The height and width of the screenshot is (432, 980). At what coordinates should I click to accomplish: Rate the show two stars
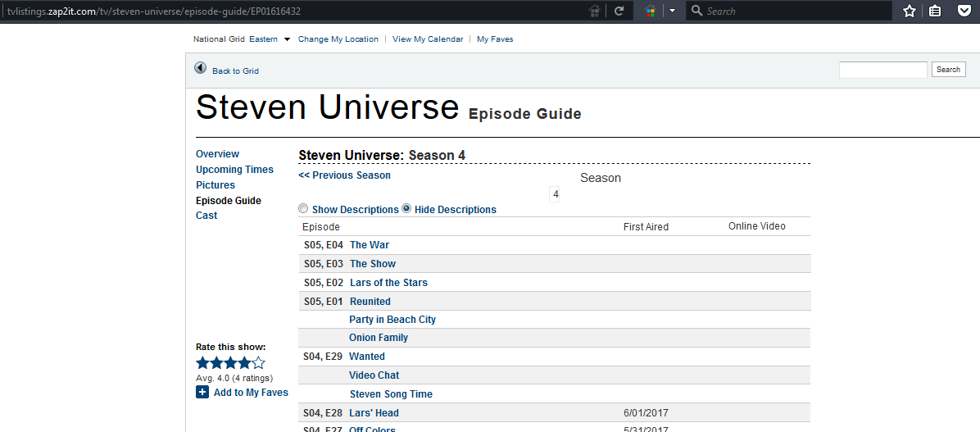coord(216,362)
